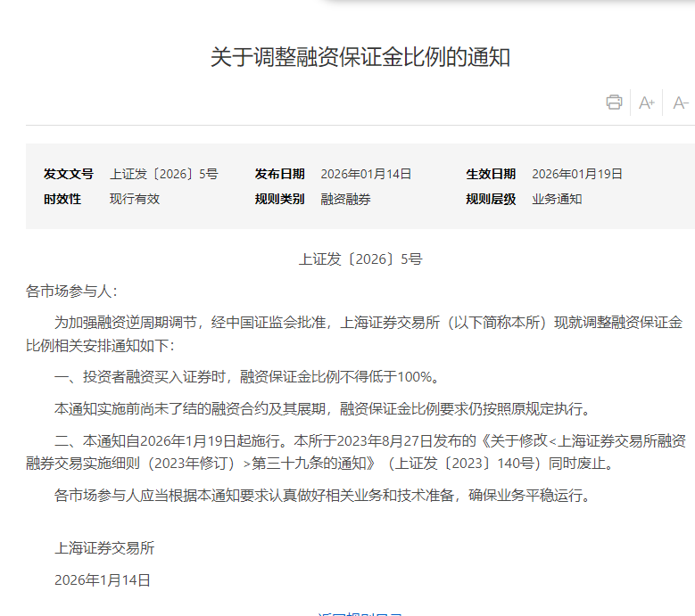
Task: Click the 规则类别 label
Action: (279, 200)
